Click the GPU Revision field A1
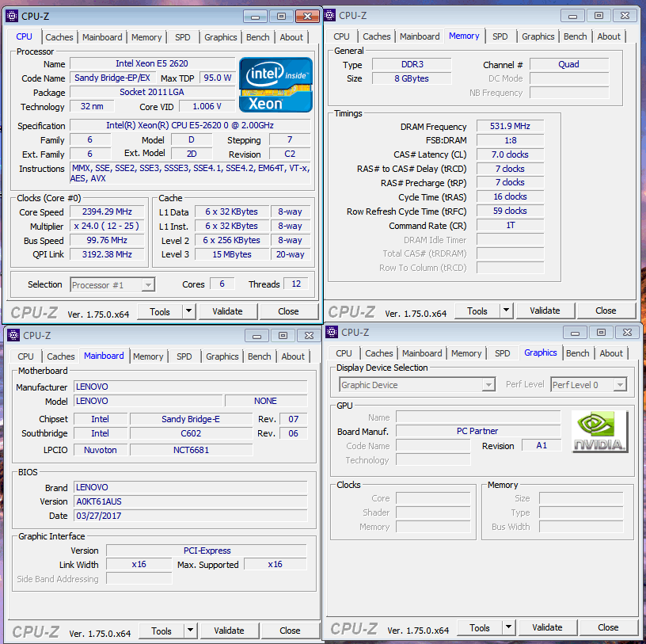Viewport: 646px width, 644px height. [541, 445]
